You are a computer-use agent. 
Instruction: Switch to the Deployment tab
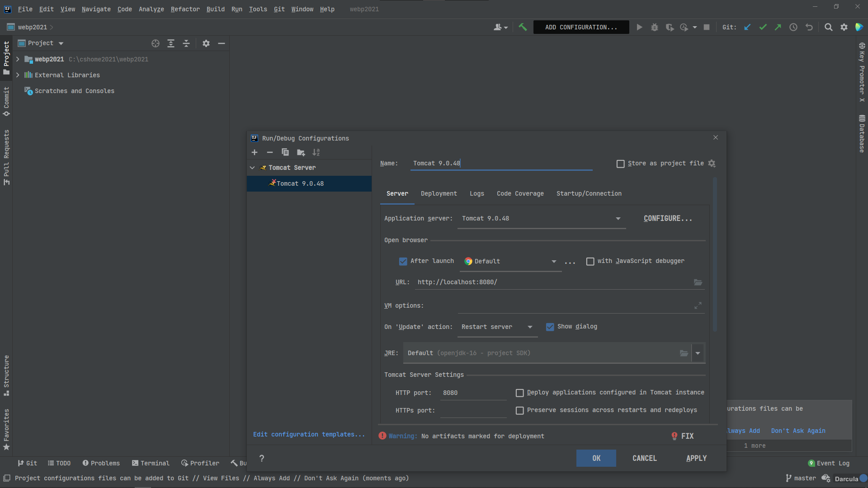[x=439, y=193]
